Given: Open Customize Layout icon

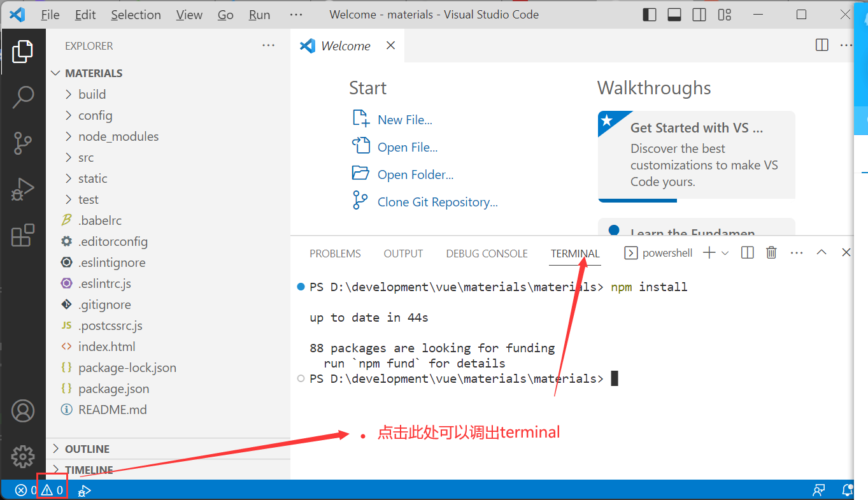Looking at the screenshot, I should click(724, 15).
